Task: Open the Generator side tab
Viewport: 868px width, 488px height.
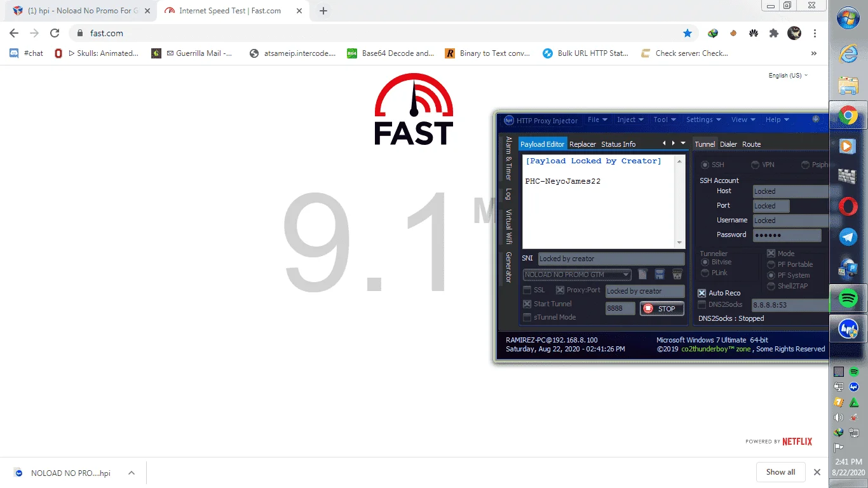Action: [508, 268]
